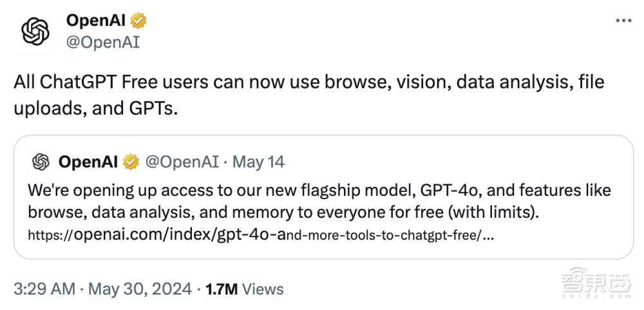Open the bold OpenAI display name in tweet header
The width and height of the screenshot is (644, 310).
click(96, 21)
